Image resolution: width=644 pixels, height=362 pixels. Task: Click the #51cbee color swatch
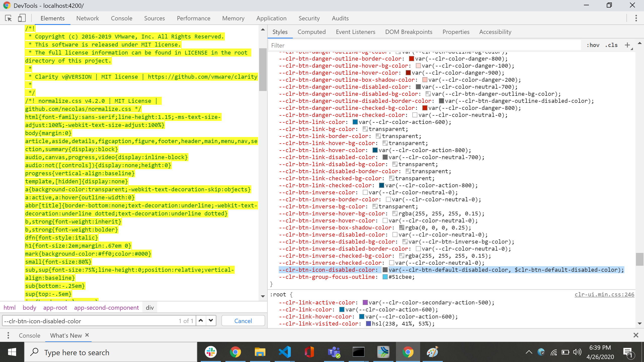click(x=385, y=277)
